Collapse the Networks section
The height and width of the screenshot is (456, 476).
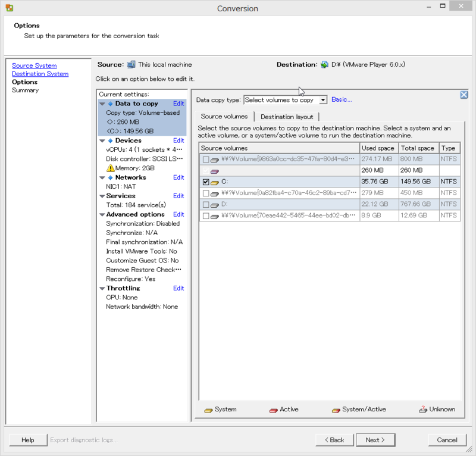(x=102, y=178)
